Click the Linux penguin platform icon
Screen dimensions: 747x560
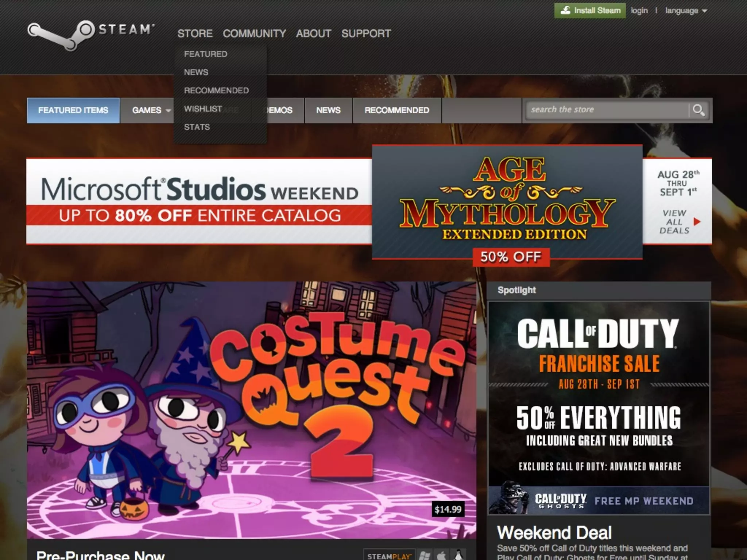(x=458, y=555)
